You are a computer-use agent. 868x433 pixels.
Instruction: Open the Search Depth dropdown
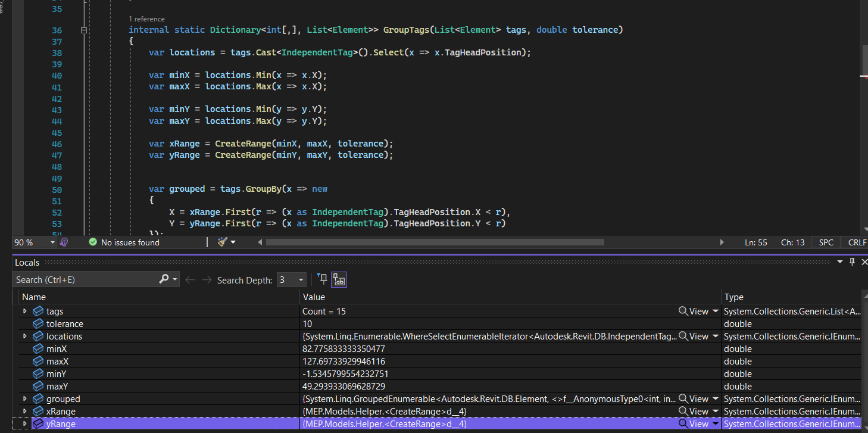[x=301, y=280]
